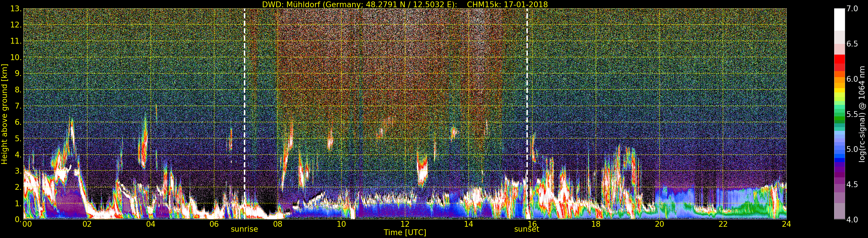Click the colorbar value label '5.5'
Viewport: 868px width, 238px height.
click(852, 114)
